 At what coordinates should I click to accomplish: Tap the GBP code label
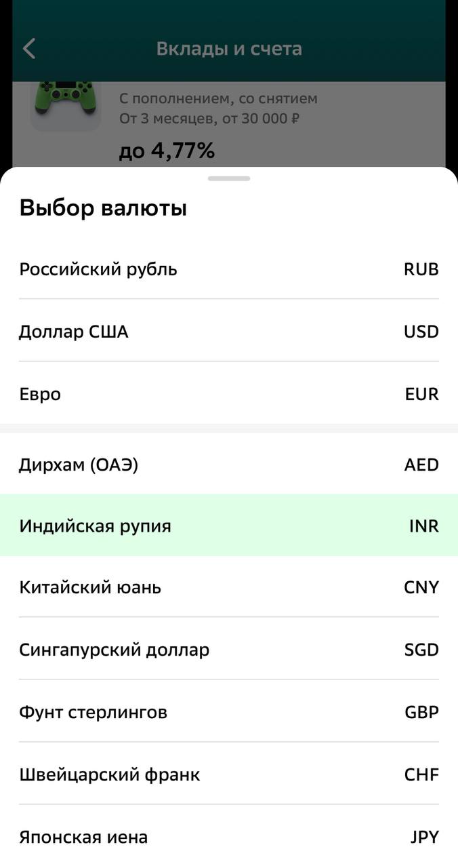click(x=421, y=712)
